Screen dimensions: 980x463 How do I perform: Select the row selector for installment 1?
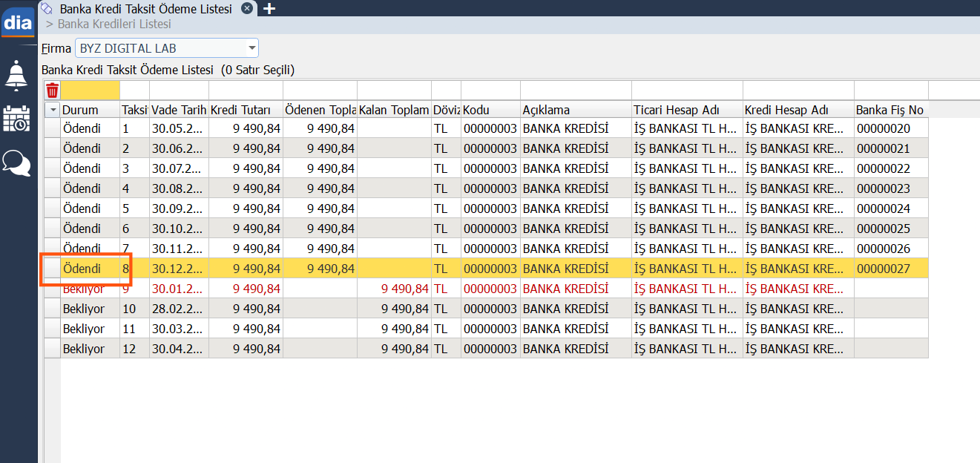52,128
